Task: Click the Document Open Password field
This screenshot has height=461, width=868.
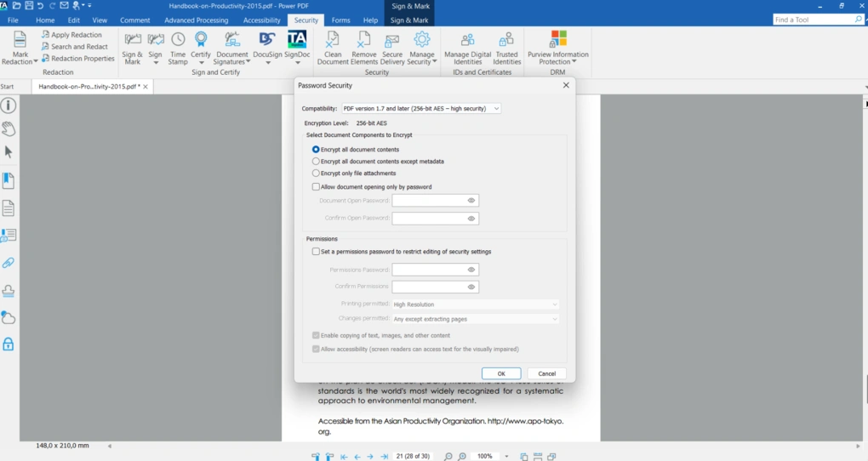Action: click(435, 201)
